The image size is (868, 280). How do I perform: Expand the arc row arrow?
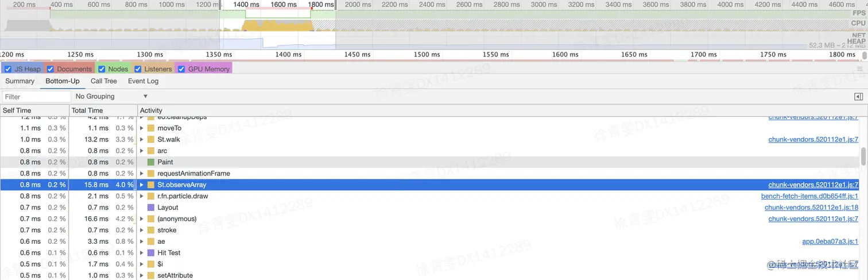(142, 151)
